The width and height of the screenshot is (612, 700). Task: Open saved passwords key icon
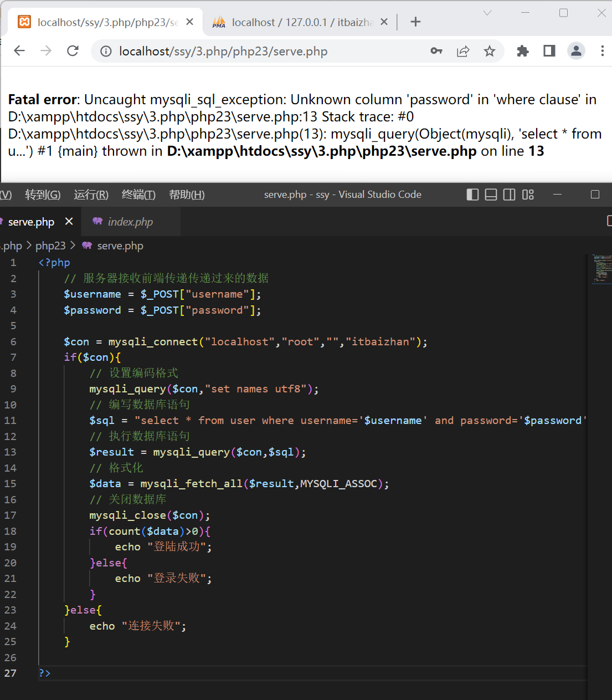pos(436,51)
